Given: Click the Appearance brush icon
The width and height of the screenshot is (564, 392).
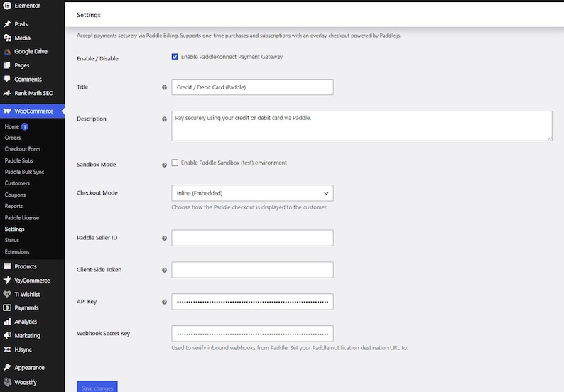Looking at the screenshot, I should [7, 367].
